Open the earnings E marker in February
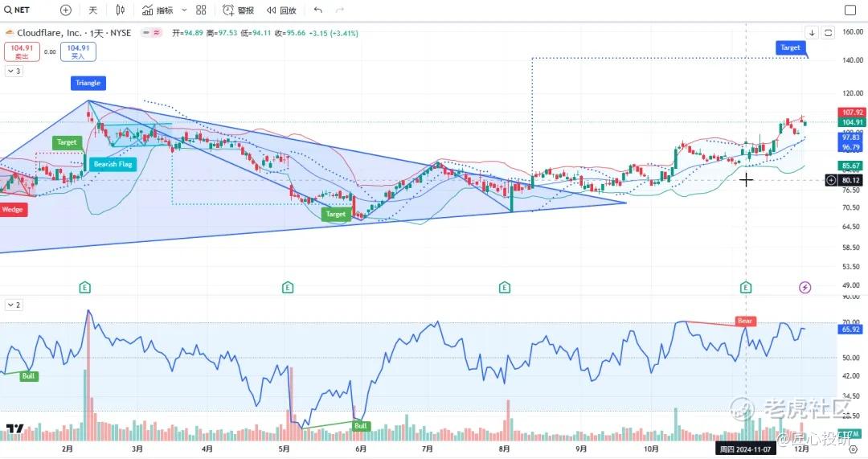 click(84, 287)
